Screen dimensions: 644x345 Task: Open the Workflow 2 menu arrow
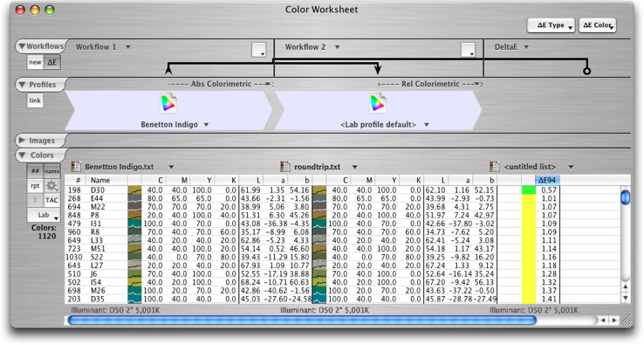coord(337,47)
